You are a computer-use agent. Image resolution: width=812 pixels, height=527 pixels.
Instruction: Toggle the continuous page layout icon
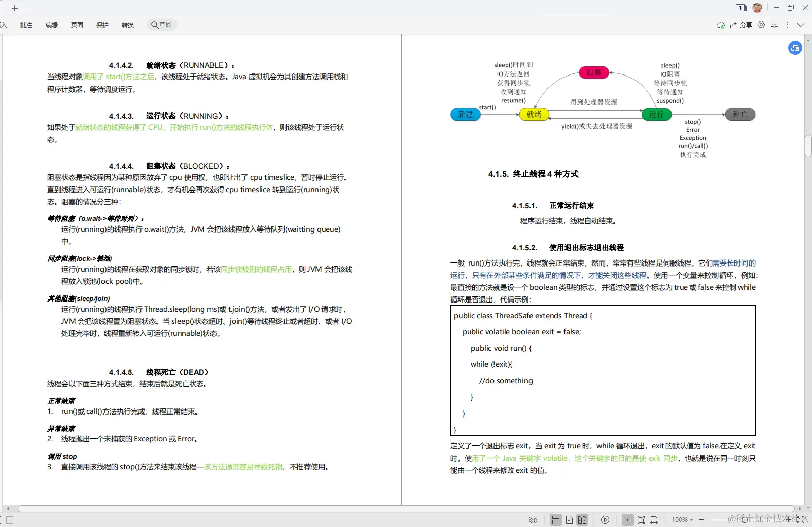[x=556, y=520]
